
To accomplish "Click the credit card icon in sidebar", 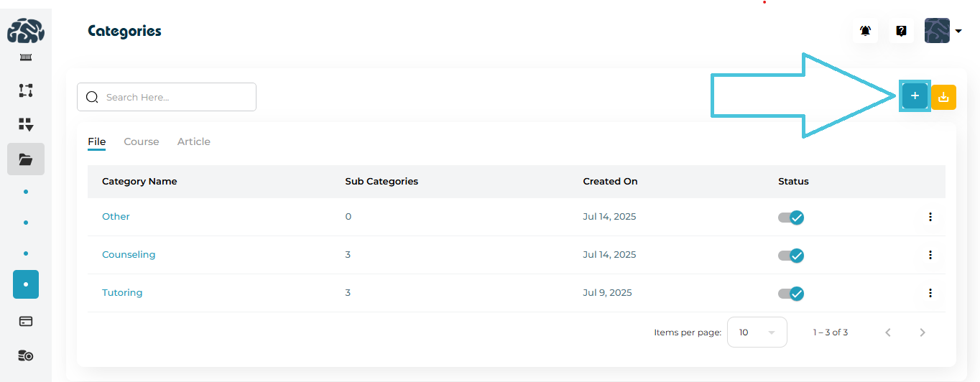I will coord(26,321).
